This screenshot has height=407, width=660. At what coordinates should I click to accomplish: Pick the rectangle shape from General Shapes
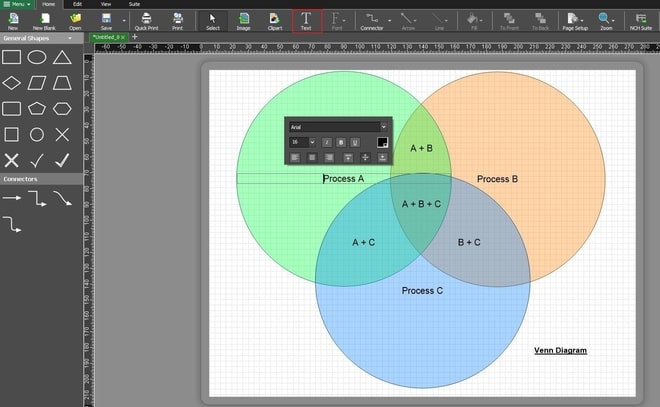[11, 57]
